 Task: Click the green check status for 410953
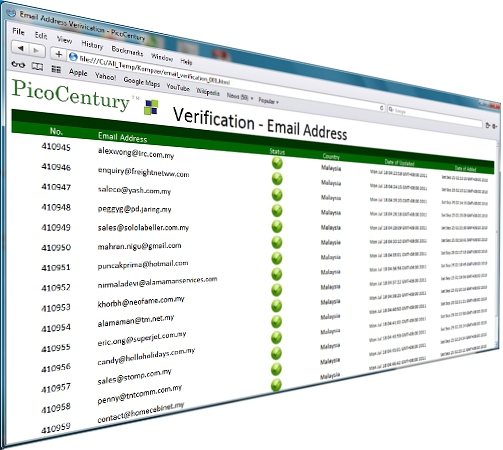click(277, 290)
